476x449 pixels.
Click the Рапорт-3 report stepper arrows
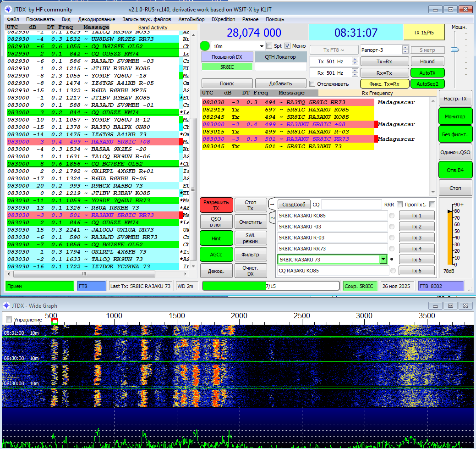pyautogui.click(x=405, y=50)
